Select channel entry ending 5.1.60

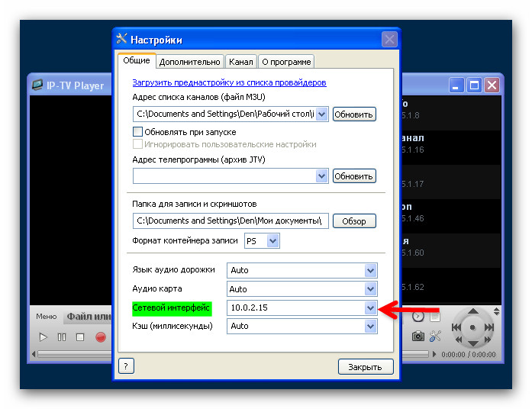click(x=451, y=250)
